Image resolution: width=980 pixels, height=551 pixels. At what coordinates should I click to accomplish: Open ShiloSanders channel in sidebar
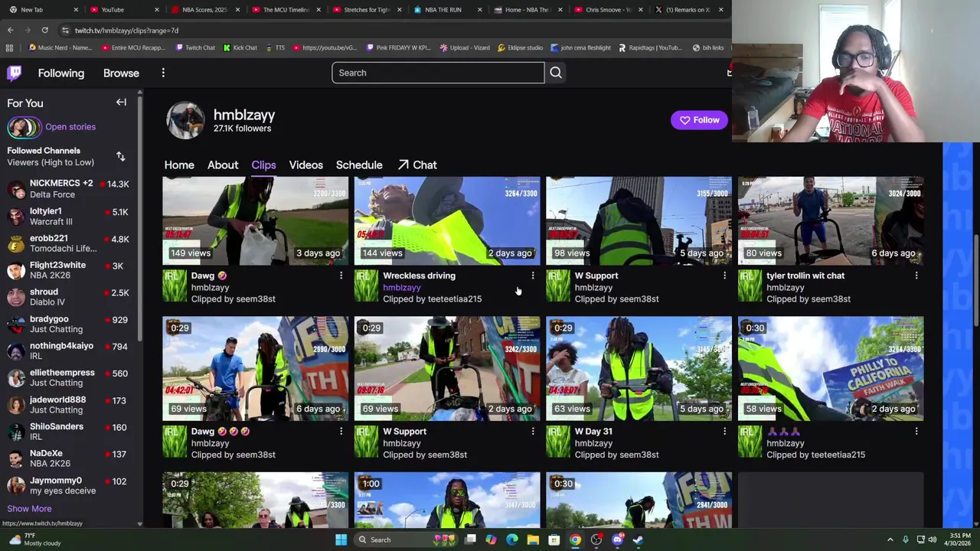pyautogui.click(x=70, y=432)
